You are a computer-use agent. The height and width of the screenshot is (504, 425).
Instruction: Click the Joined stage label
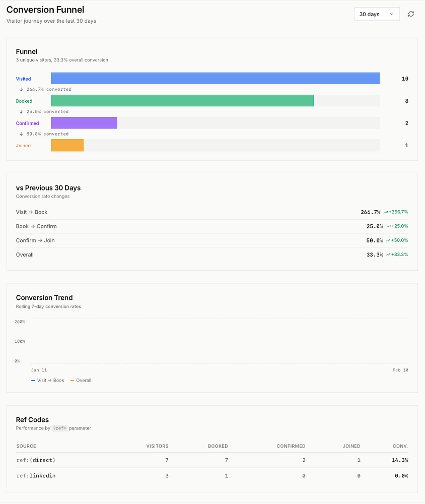coord(23,146)
